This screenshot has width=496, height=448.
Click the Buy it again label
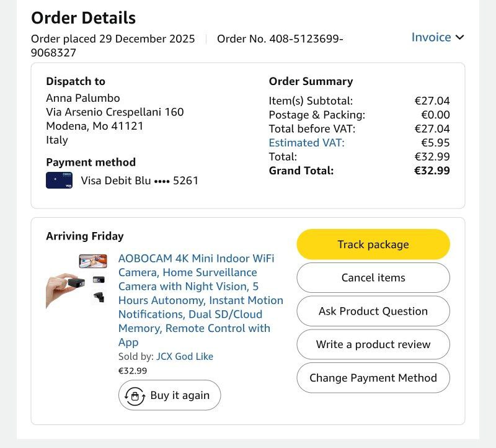pyautogui.click(x=180, y=395)
